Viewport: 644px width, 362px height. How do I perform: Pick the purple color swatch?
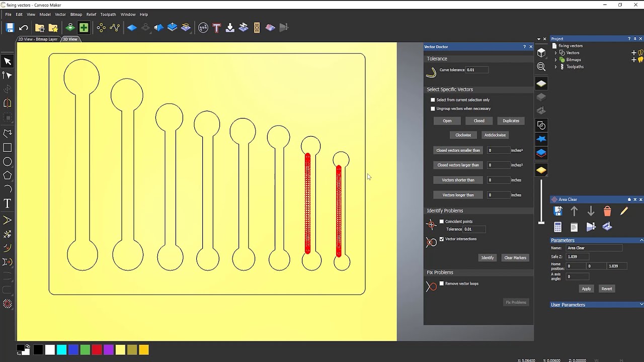108,350
